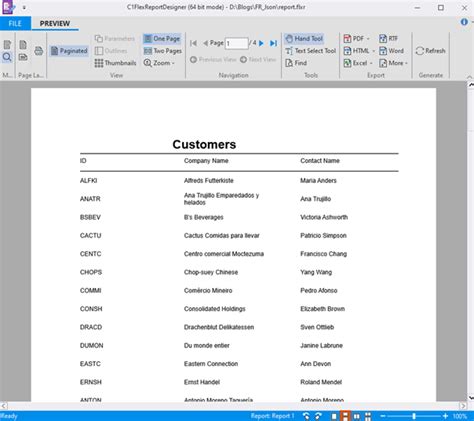Toggle Paginated view mode
474x421 pixels.
click(69, 51)
